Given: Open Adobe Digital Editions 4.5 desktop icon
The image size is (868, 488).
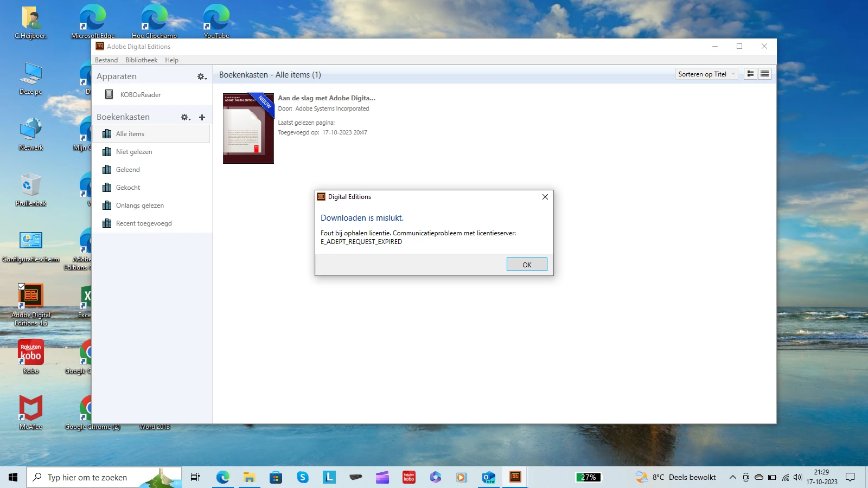Looking at the screenshot, I should coord(31,305).
